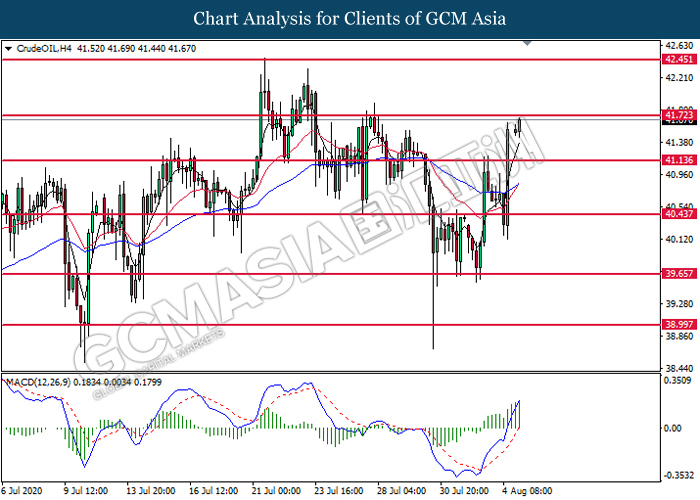Image resolution: width=700 pixels, height=500 pixels.
Task: Select the 42.451 resistance level label
Action: point(679,59)
